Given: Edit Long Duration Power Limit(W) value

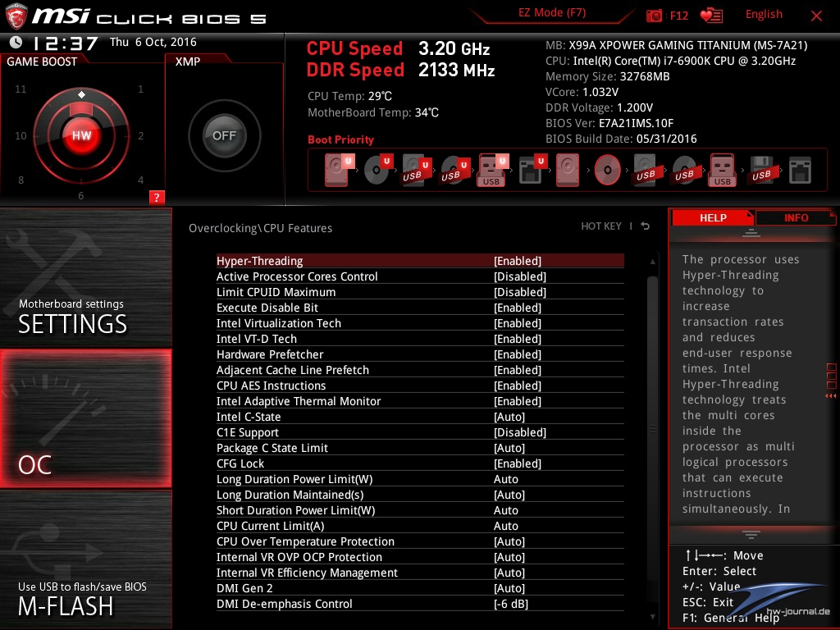Looking at the screenshot, I should (x=420, y=479).
